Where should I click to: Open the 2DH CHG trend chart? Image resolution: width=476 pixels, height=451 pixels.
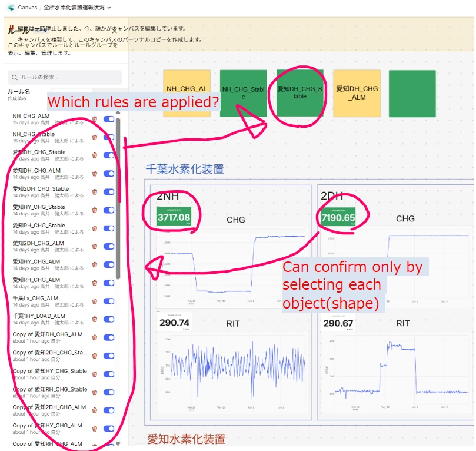tap(397, 267)
